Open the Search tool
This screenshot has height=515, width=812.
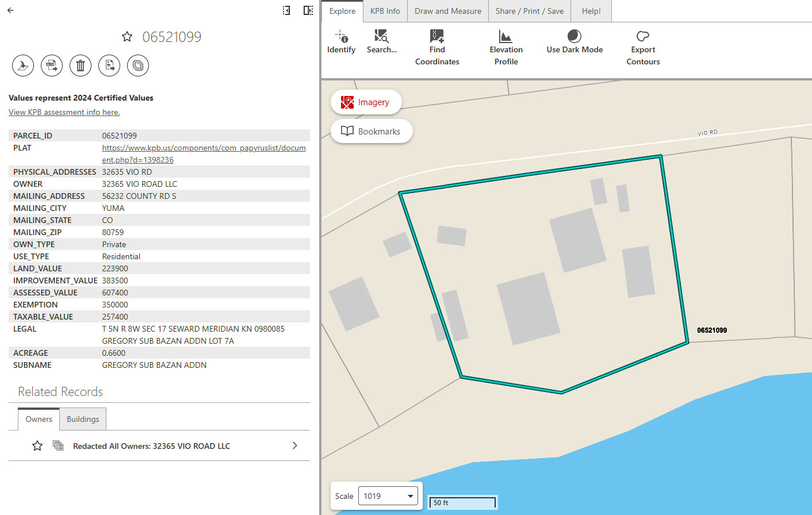(382, 43)
